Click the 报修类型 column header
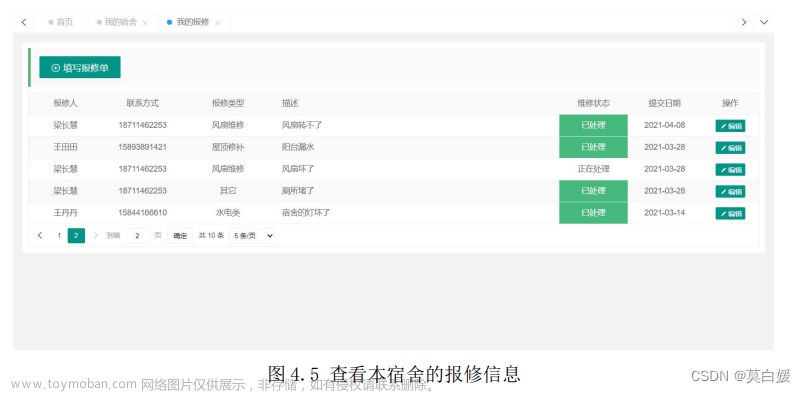806x393 pixels. [x=228, y=103]
